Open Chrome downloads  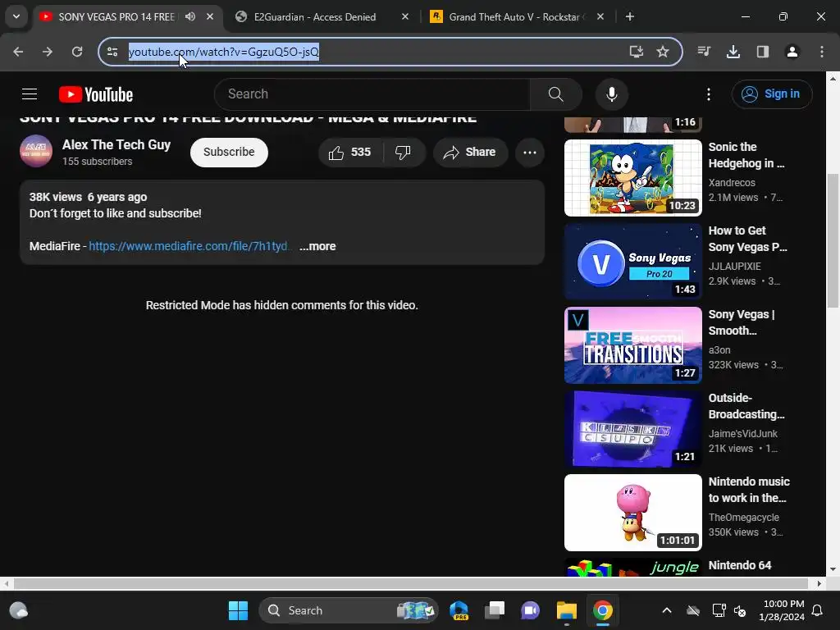tap(733, 52)
